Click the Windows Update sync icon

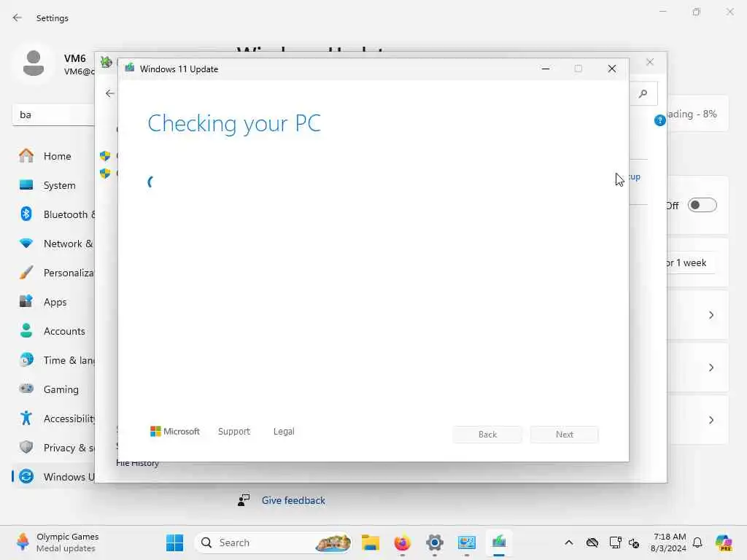tap(27, 476)
